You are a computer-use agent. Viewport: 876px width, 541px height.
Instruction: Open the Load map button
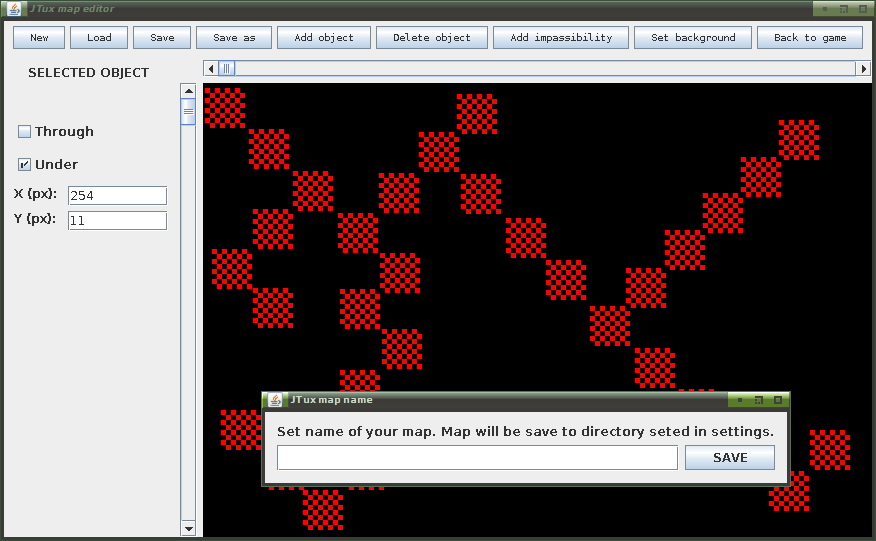tap(99, 37)
